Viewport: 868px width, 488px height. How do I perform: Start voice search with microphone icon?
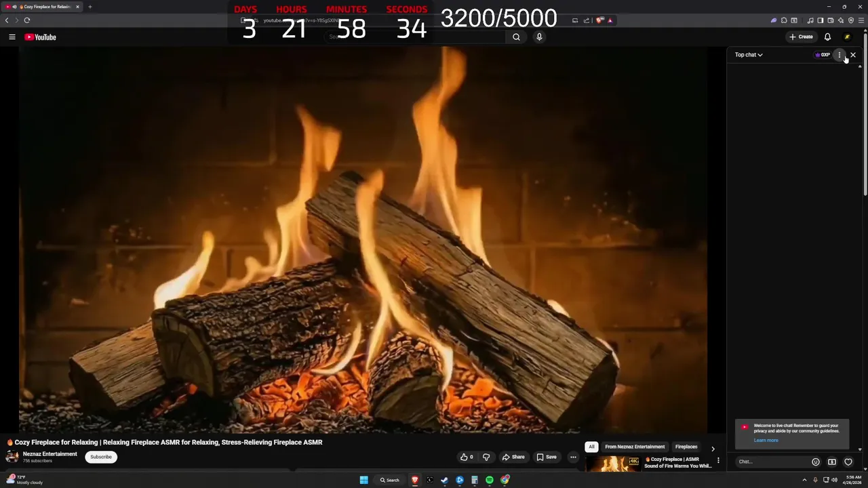coord(539,37)
